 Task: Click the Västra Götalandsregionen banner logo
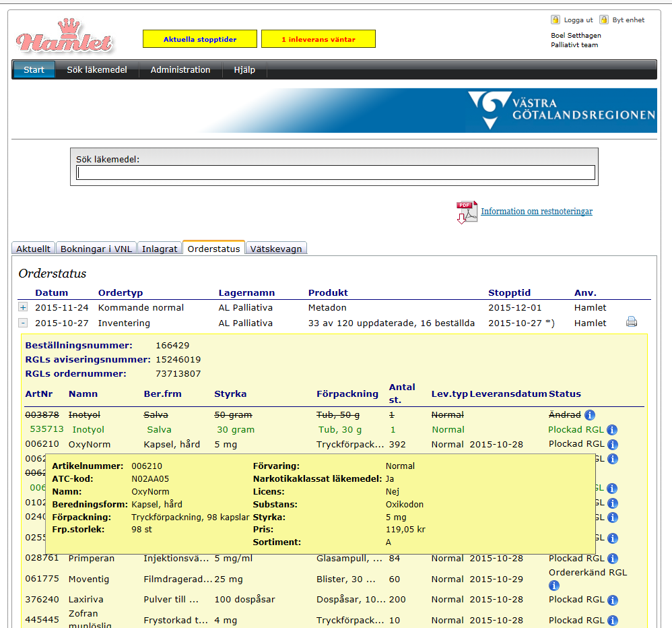pyautogui.click(x=562, y=111)
